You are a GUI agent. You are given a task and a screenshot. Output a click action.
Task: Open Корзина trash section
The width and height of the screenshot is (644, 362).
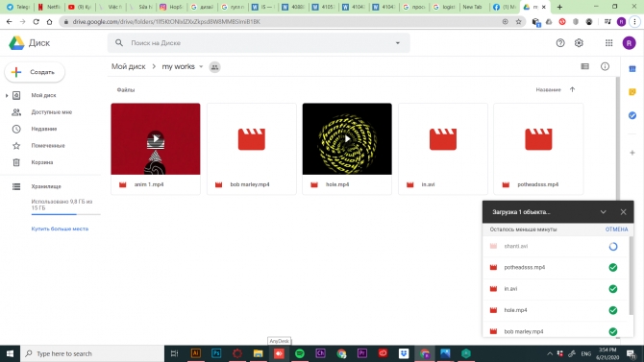click(x=42, y=162)
